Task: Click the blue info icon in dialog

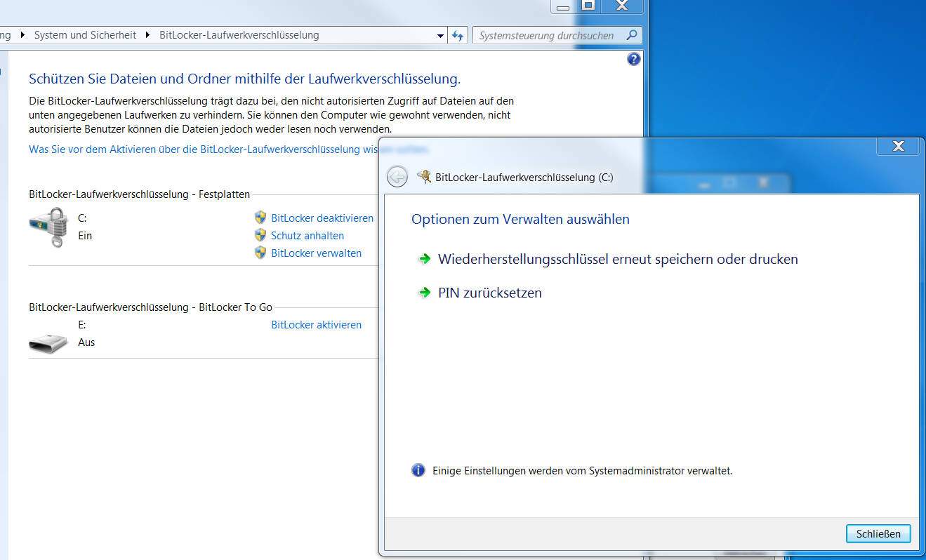Action: click(x=418, y=470)
